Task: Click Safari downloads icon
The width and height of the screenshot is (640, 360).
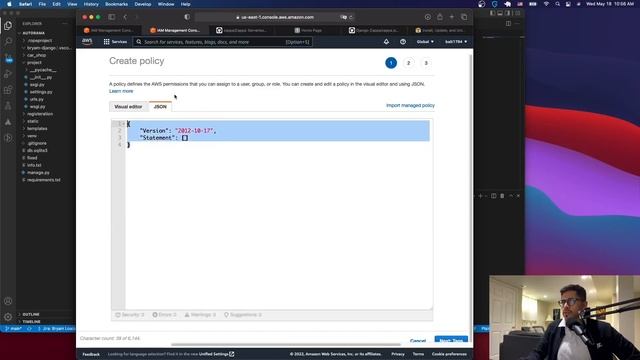Action: pos(428,17)
